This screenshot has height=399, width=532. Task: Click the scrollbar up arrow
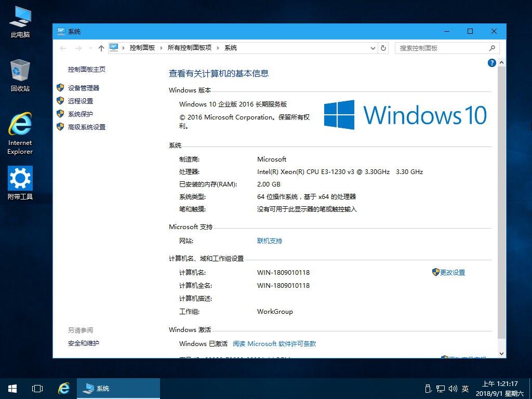click(x=501, y=63)
